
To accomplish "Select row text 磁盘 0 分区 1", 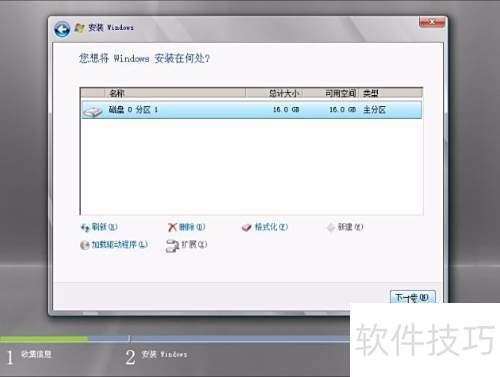I will pyautogui.click(x=133, y=110).
